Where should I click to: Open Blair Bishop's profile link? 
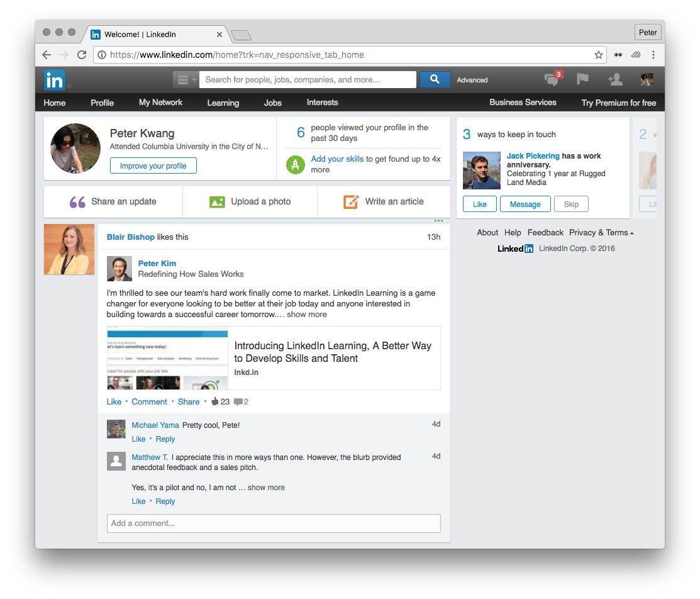point(130,237)
